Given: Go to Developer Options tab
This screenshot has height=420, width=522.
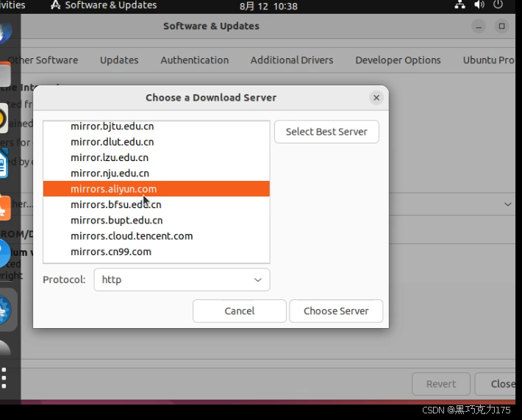Looking at the screenshot, I should click(x=398, y=60).
